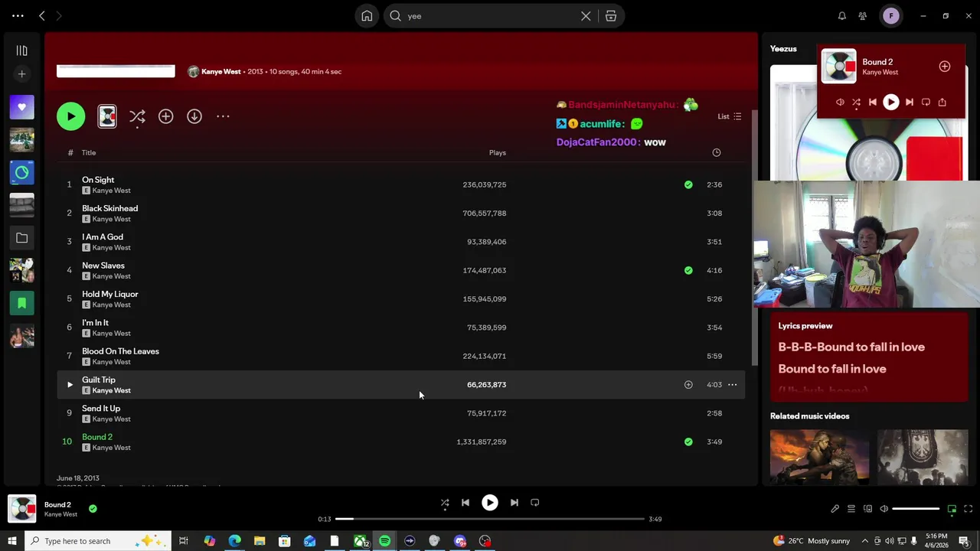
Task: Open the profile avatar menu
Action: (891, 16)
